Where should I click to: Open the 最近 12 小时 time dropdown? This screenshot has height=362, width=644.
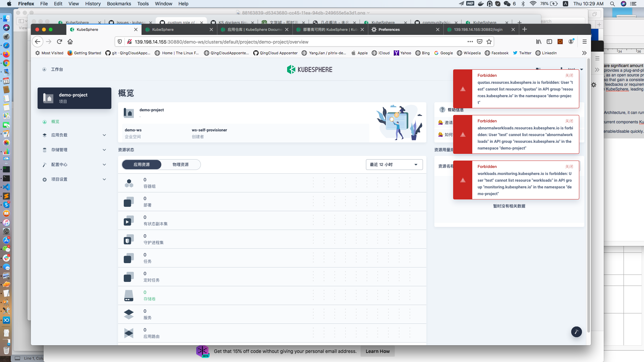[394, 165]
